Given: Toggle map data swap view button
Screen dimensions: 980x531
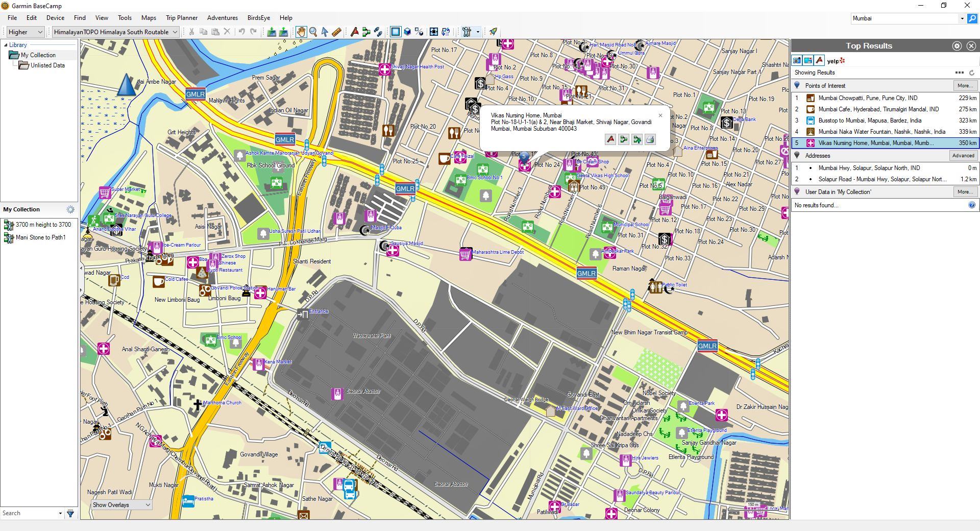Looking at the screenshot, I should point(446,32).
